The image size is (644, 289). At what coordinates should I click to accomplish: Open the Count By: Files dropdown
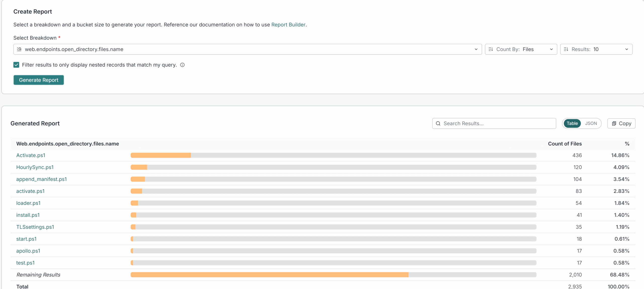521,49
